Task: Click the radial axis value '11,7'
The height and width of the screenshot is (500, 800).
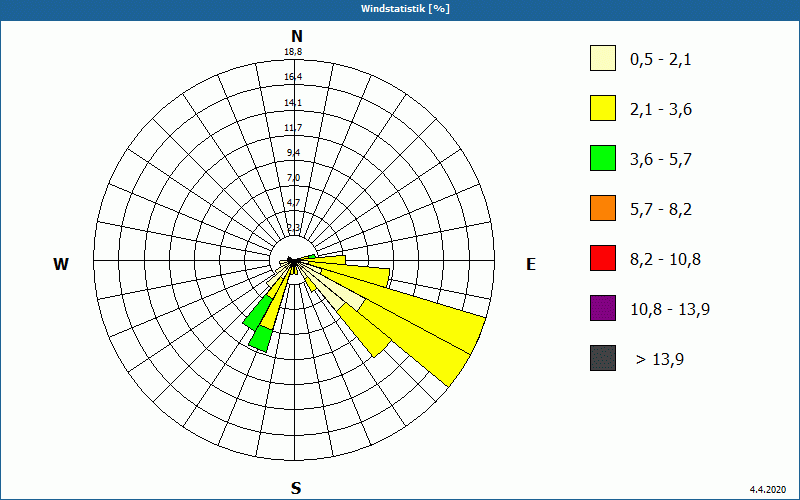Action: click(x=293, y=128)
